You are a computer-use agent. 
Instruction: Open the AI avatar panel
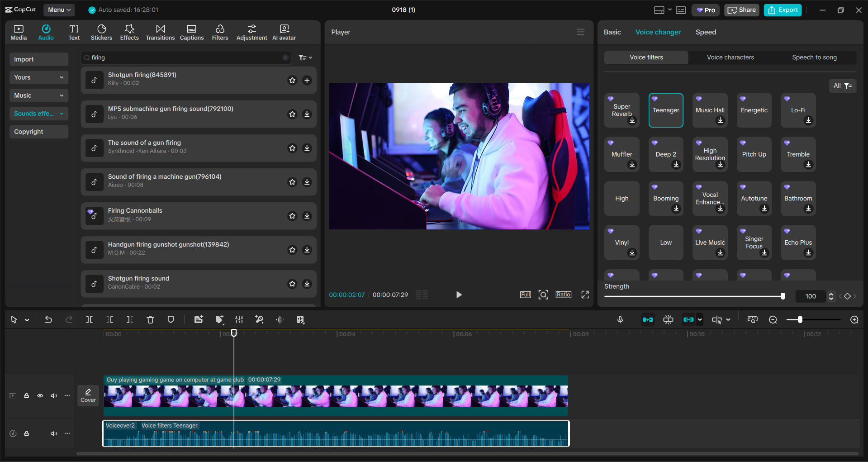point(284,32)
